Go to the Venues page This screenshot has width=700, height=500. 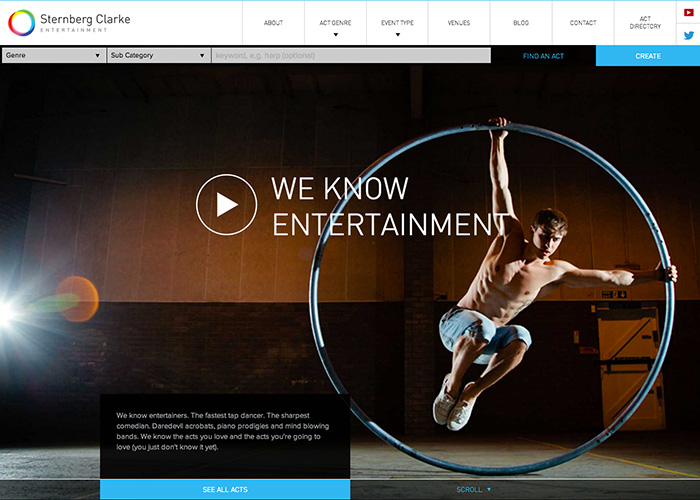point(459,23)
